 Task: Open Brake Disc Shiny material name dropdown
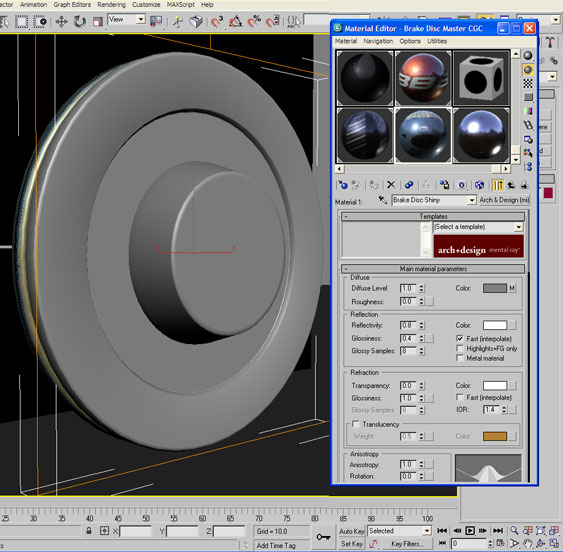(x=471, y=200)
